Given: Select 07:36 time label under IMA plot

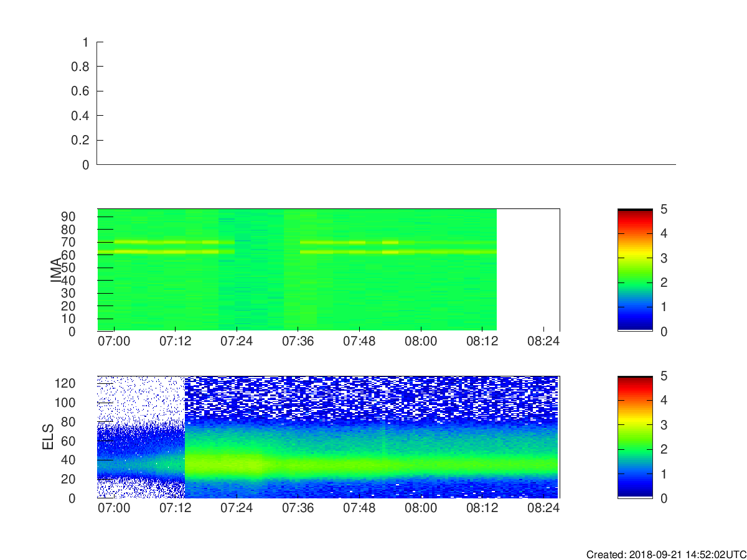Looking at the screenshot, I should 298,342.
